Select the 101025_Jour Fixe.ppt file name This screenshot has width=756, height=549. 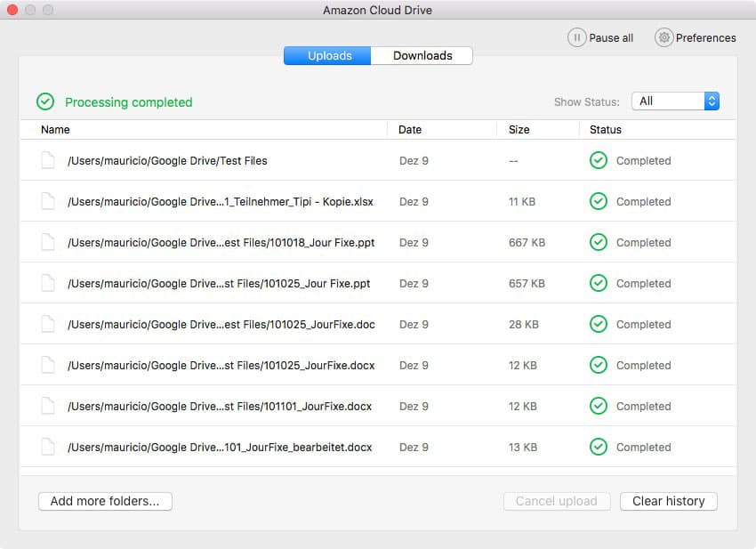tap(219, 284)
